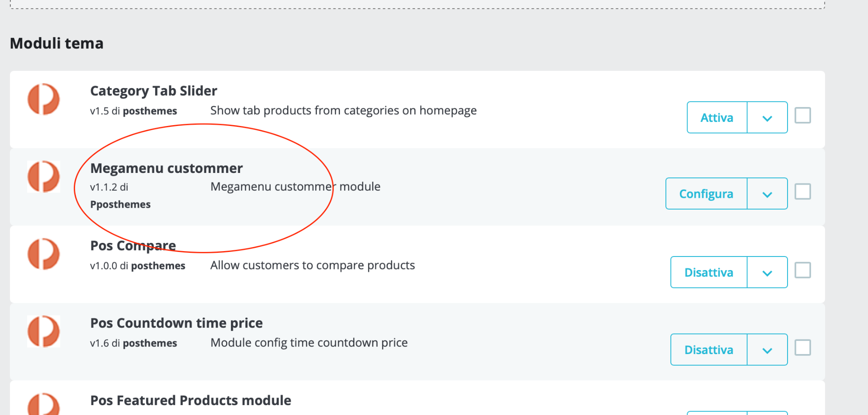Select the Category Tab Slider checkbox
The width and height of the screenshot is (868, 415).
(x=802, y=116)
